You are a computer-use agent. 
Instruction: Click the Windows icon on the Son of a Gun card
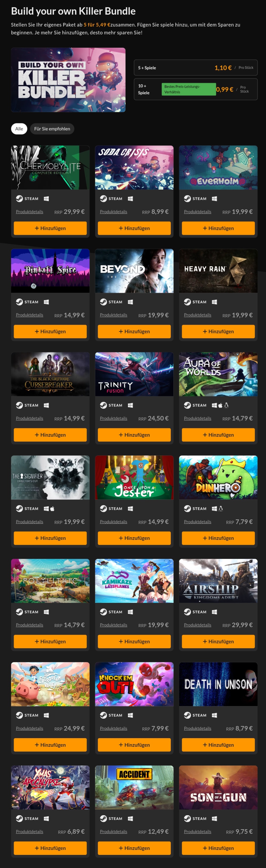tap(214, 819)
